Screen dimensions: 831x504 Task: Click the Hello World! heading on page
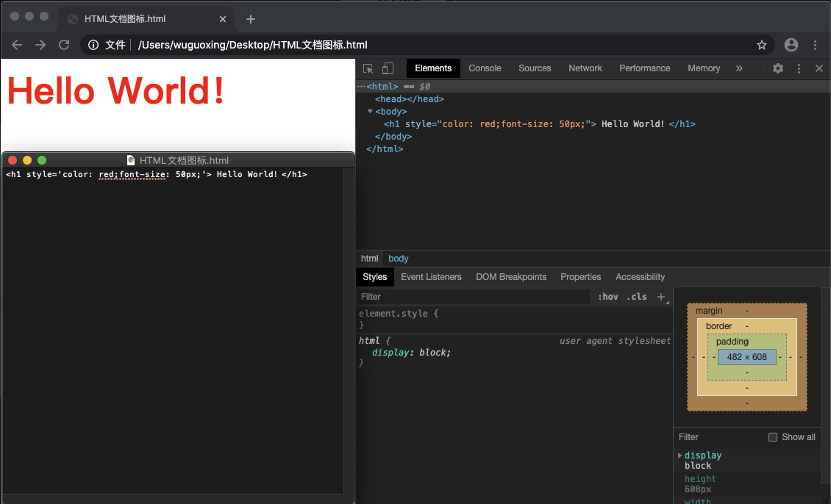pos(115,91)
